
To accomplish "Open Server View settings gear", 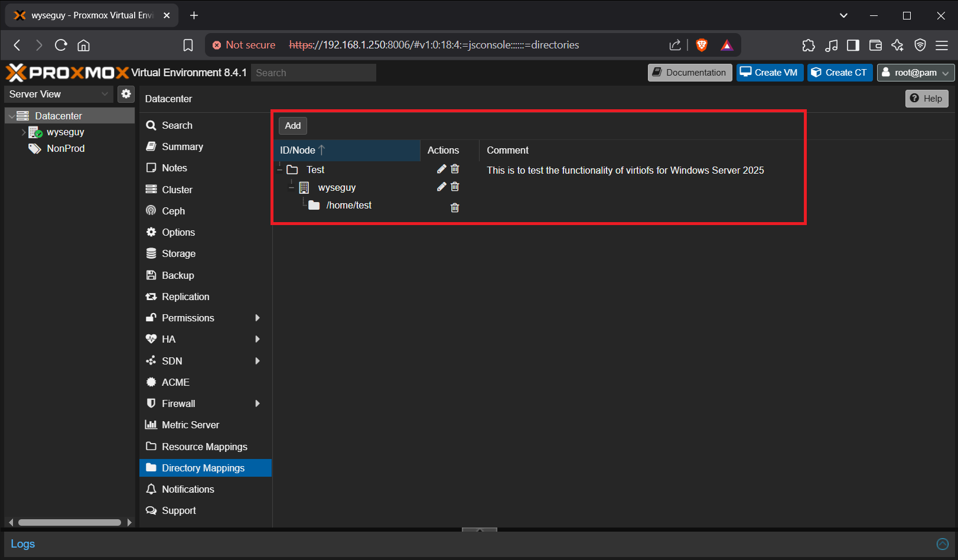I will 126,94.
